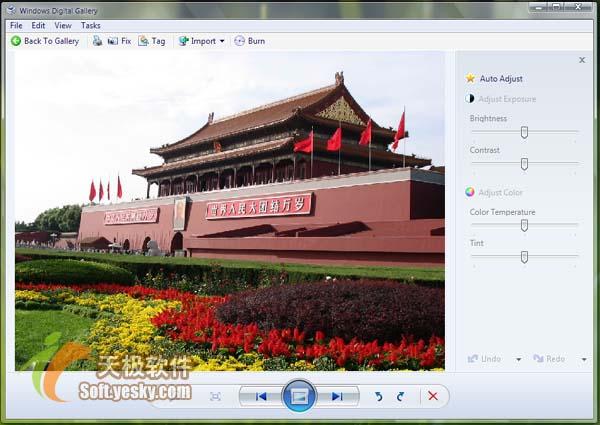The height and width of the screenshot is (425, 600).
Task: Click the fit-to-window actual size icon
Action: tap(215, 396)
